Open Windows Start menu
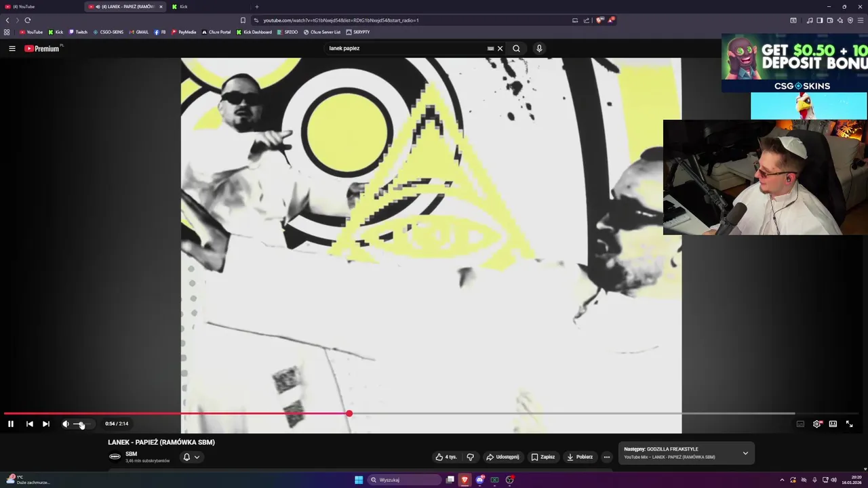The width and height of the screenshot is (868, 488). (359, 480)
